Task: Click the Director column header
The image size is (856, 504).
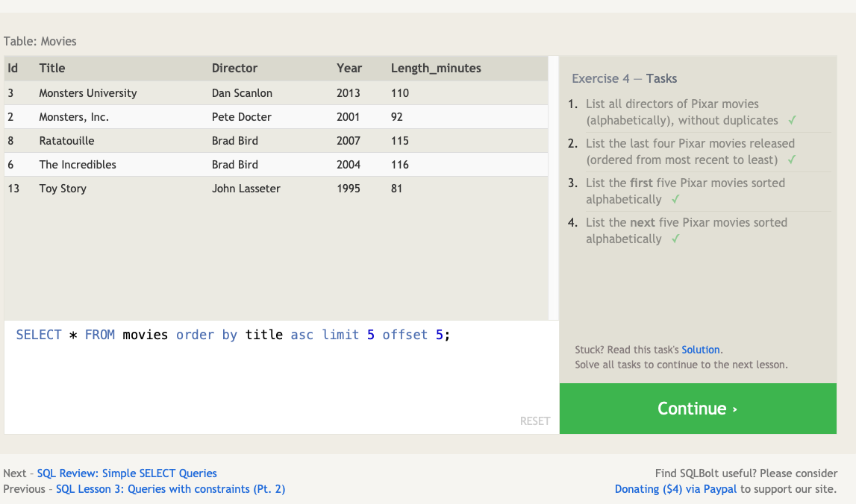Action: click(235, 68)
